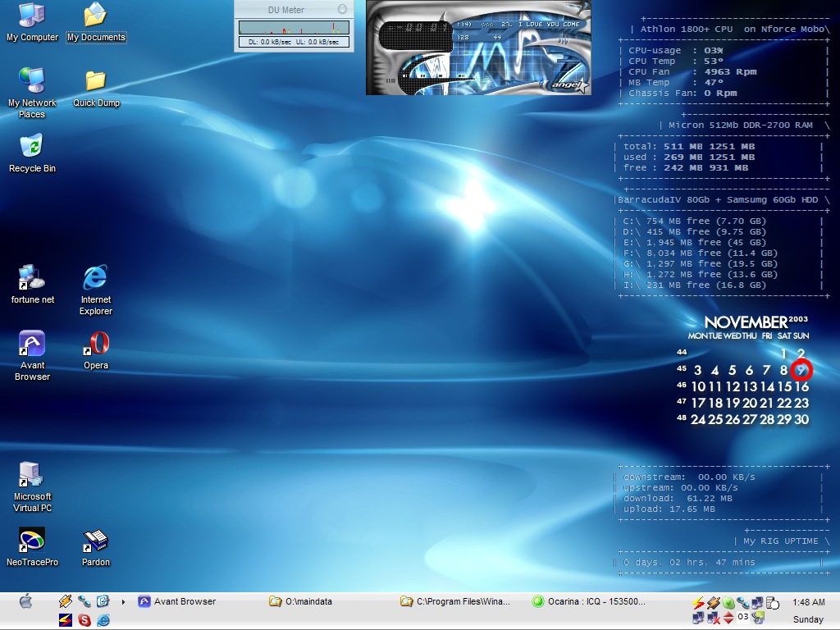The height and width of the screenshot is (630, 840).
Task: Open the NeoTracePro desktop shortcut
Action: click(32, 541)
